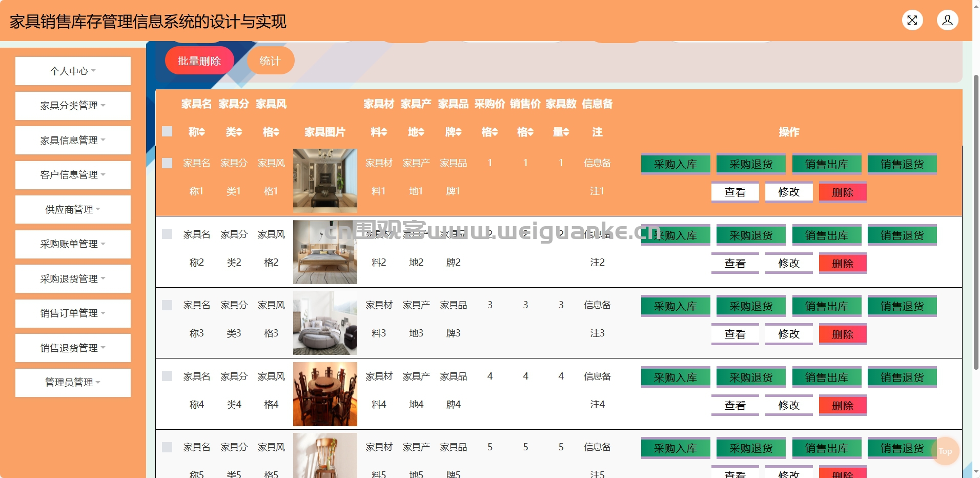Sort by 家具产地 column arrows
980x478 pixels.
[421, 132]
